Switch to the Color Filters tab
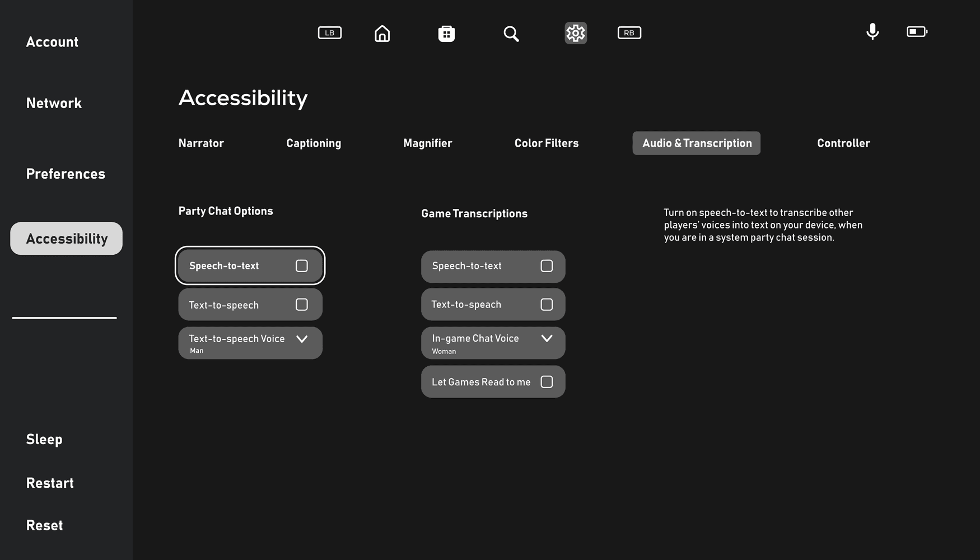 coord(547,143)
